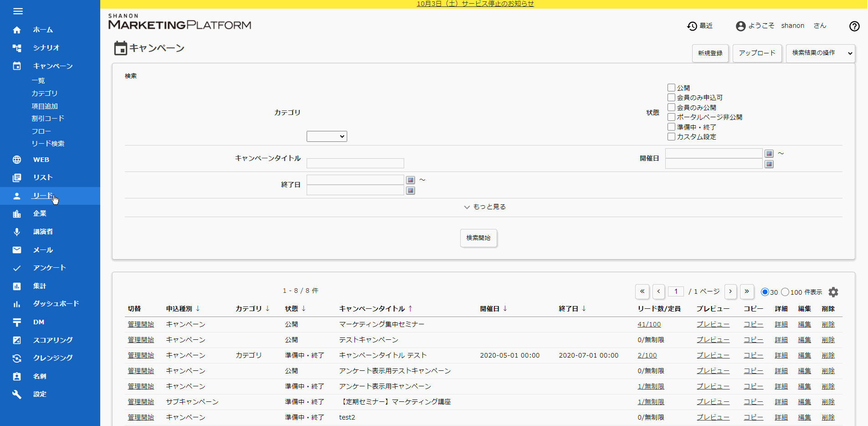Open the 一覧 submenu item
Image resolution: width=868 pixels, height=426 pixels.
(x=38, y=81)
